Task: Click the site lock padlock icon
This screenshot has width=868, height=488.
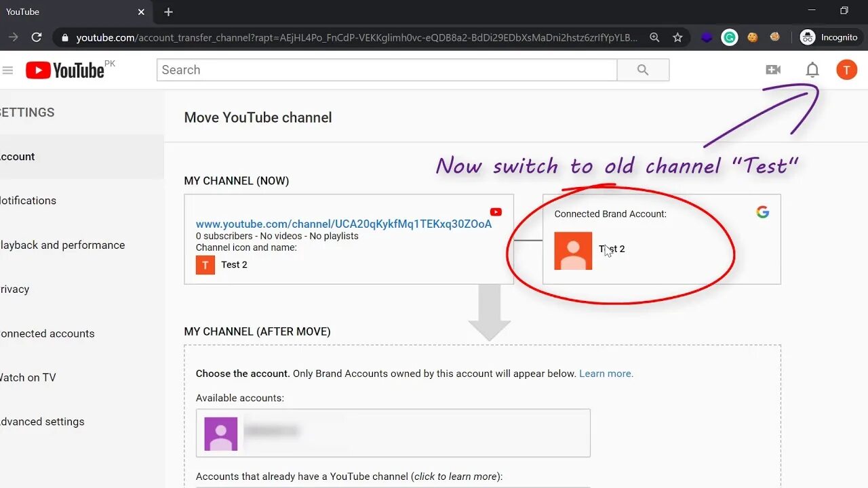Action: [65, 38]
